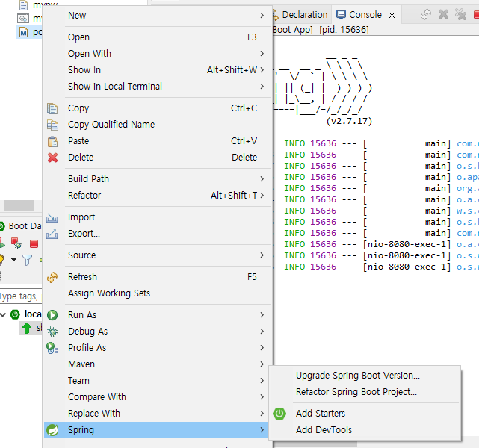Click the red Terminate icon in console toolbar
479x448 pixels.
(476, 14)
